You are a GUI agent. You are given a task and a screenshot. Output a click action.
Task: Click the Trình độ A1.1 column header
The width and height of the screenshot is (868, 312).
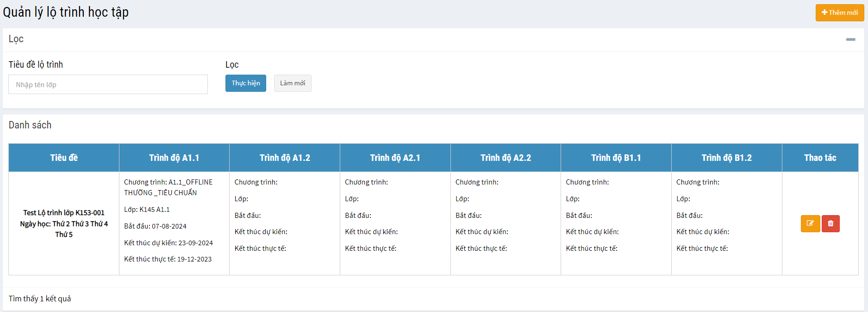point(174,158)
